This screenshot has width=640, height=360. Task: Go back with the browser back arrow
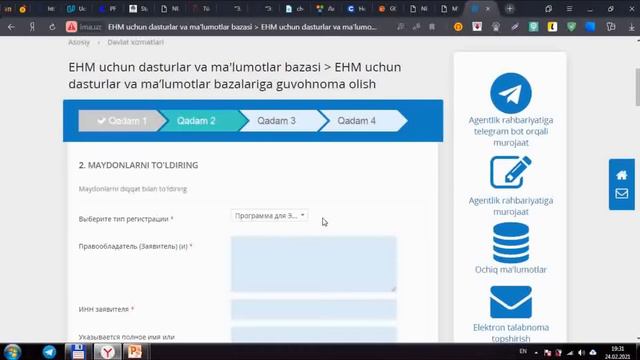(11, 27)
